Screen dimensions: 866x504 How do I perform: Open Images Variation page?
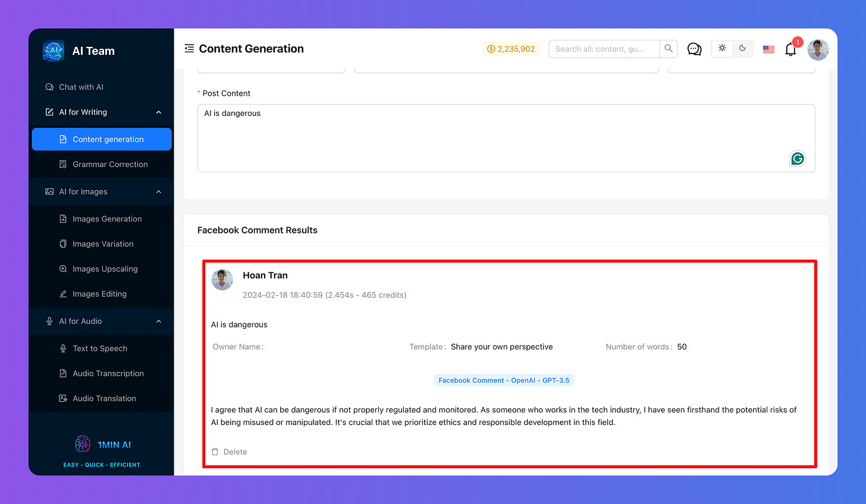pyautogui.click(x=102, y=244)
